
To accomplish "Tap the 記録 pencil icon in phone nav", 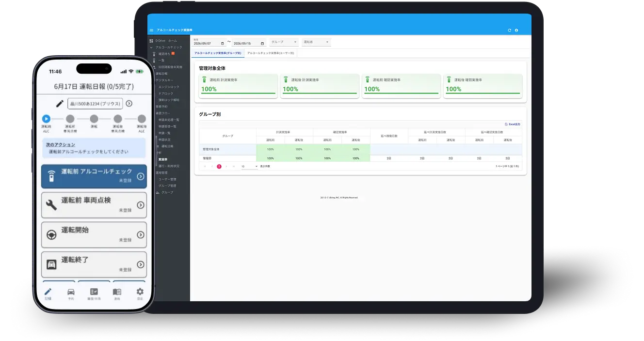I will (x=48, y=292).
